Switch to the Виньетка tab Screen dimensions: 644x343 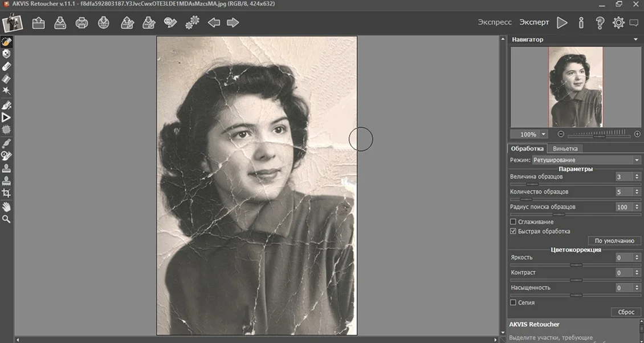565,148
